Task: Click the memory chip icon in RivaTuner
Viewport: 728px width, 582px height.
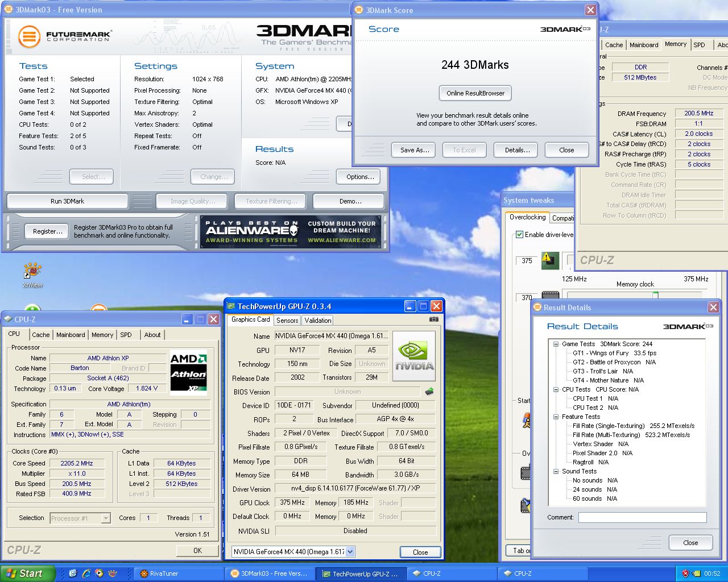Action: 550,296
